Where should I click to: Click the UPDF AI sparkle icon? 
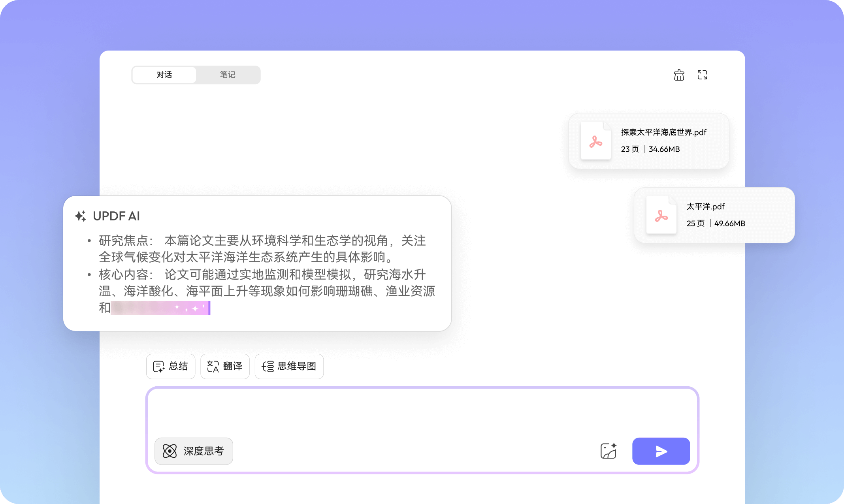pos(81,216)
